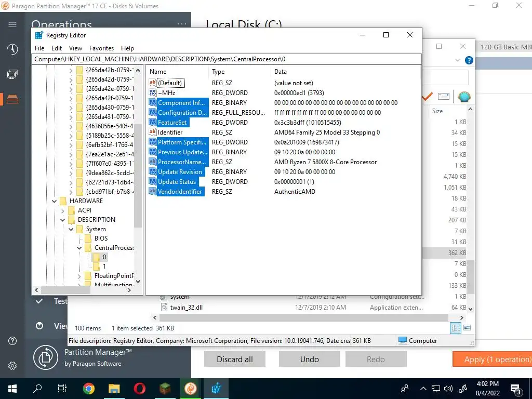The height and width of the screenshot is (399, 532).
Task: Click Apply (1 operation) button
Action: 493,360
